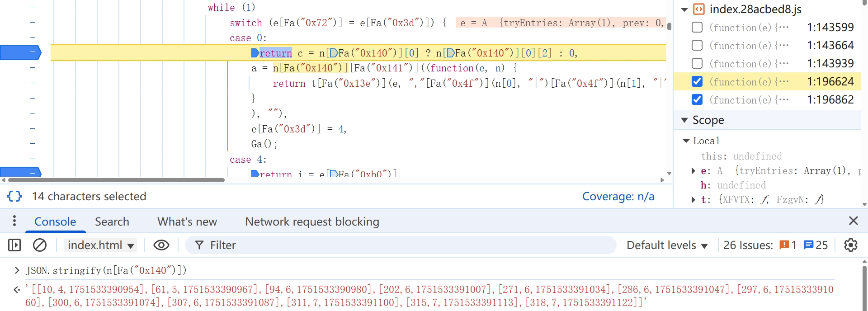The height and width of the screenshot is (311, 868).
Task: Click the gutter marker of the 'case 0:' line
Action: click(33, 38)
